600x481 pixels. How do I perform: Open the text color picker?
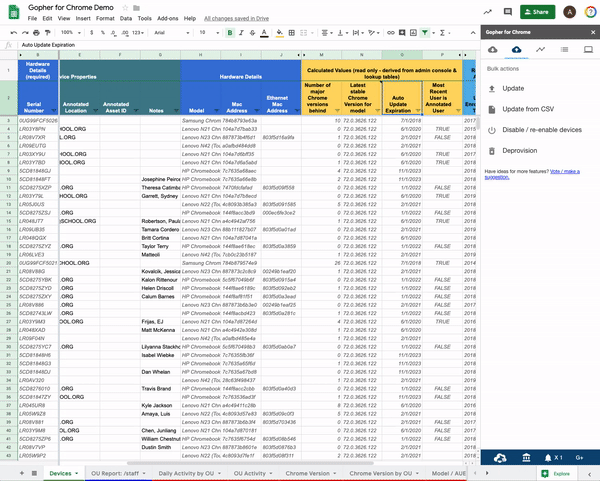(x=264, y=33)
